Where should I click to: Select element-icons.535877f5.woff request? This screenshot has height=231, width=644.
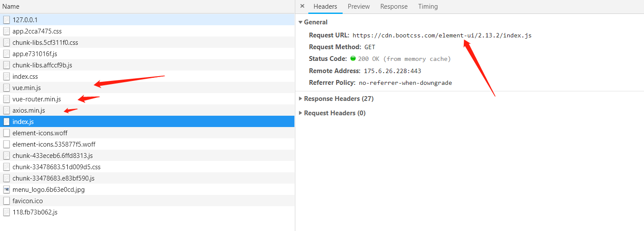[147, 144]
